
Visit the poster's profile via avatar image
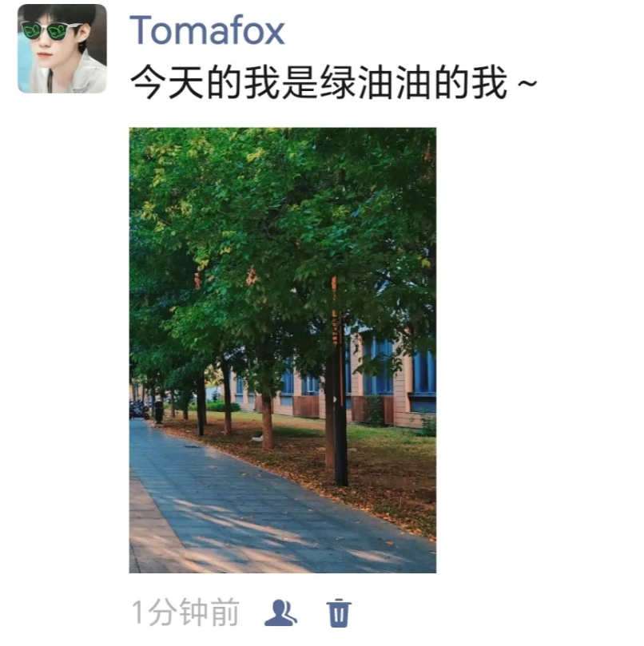pyautogui.click(x=62, y=49)
